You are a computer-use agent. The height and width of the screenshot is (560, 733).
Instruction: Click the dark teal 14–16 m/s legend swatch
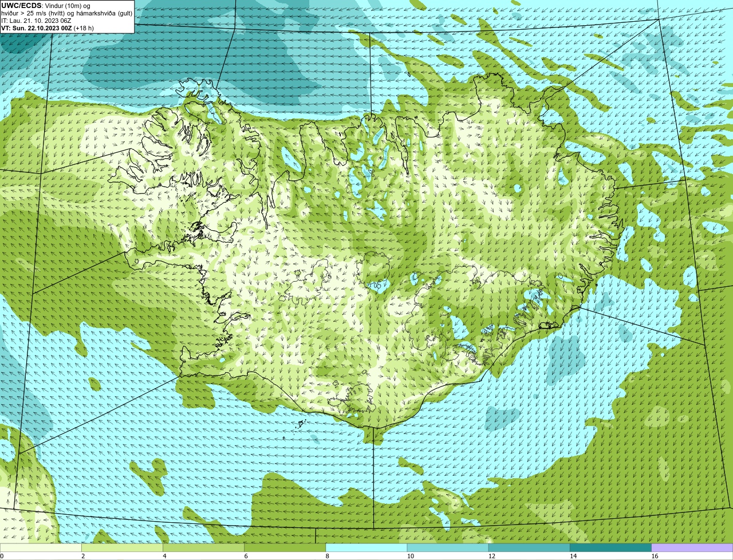click(x=610, y=547)
